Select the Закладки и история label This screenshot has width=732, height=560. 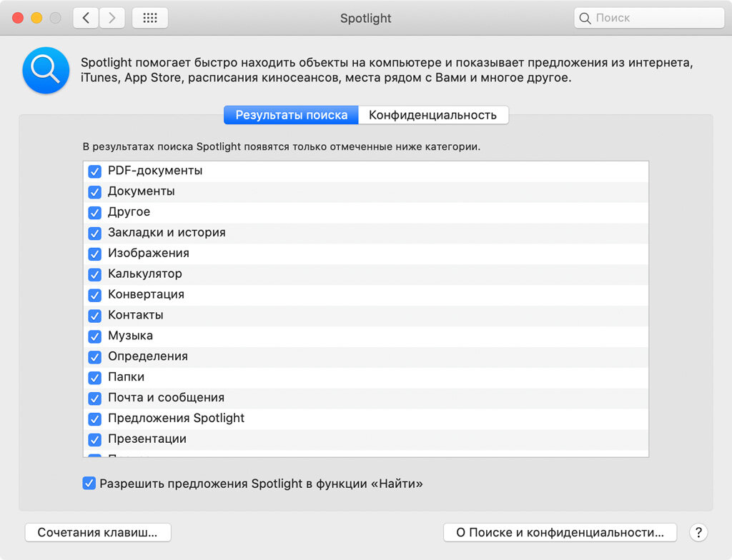(167, 232)
